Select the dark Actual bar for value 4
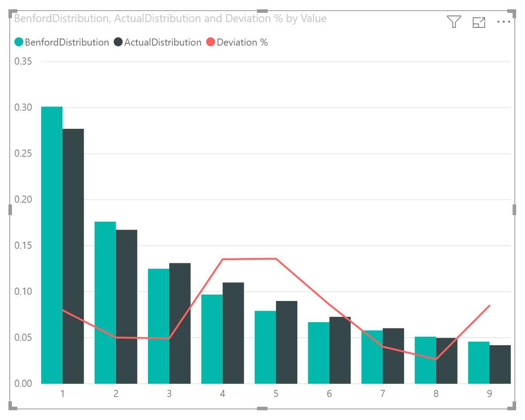The width and height of the screenshot is (525, 420). 233,333
